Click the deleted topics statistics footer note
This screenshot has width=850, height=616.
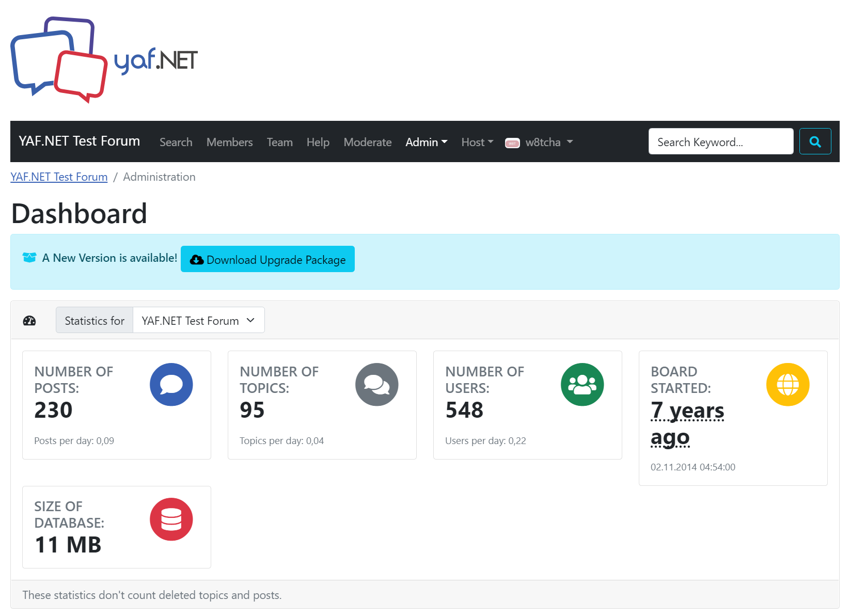[x=152, y=595]
